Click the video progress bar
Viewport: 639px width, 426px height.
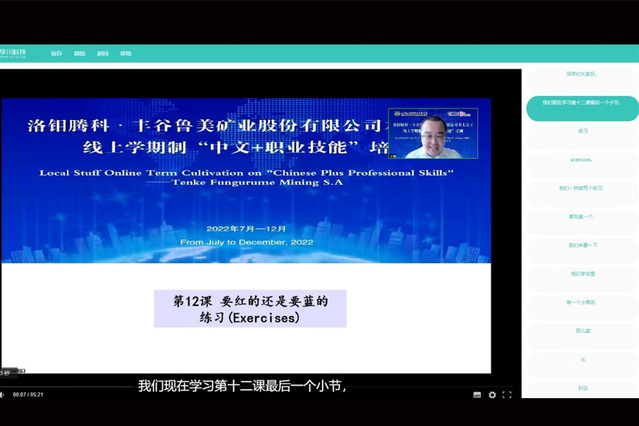tap(260, 386)
